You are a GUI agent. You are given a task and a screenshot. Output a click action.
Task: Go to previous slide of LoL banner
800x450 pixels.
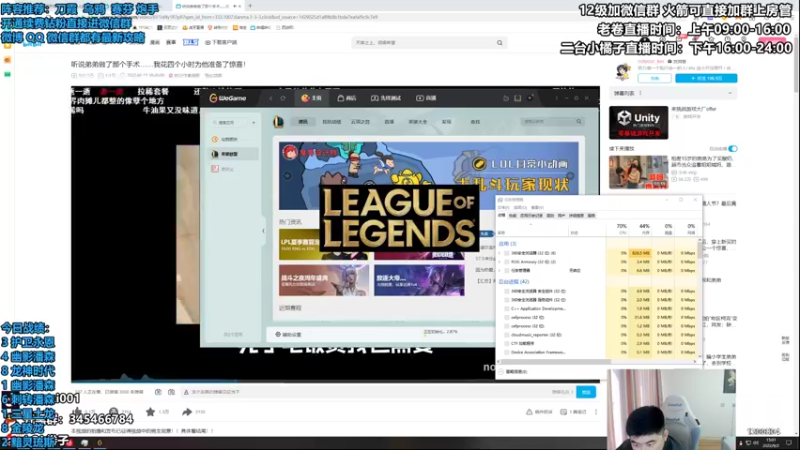tap(287, 176)
